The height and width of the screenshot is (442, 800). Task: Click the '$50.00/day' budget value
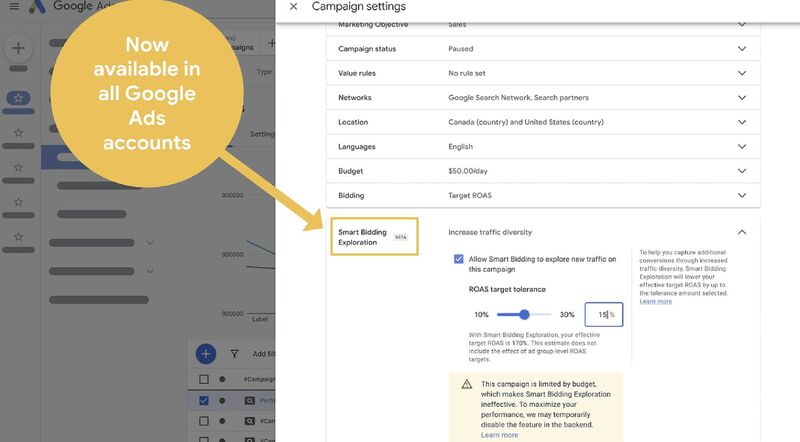[468, 171]
